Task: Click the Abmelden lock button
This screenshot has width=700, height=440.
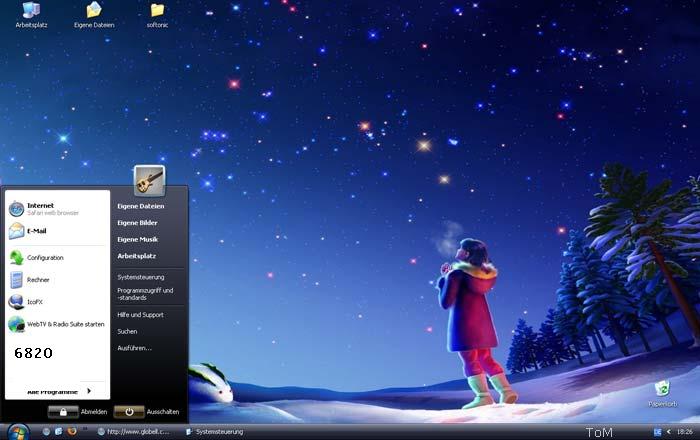Action: tap(63, 412)
